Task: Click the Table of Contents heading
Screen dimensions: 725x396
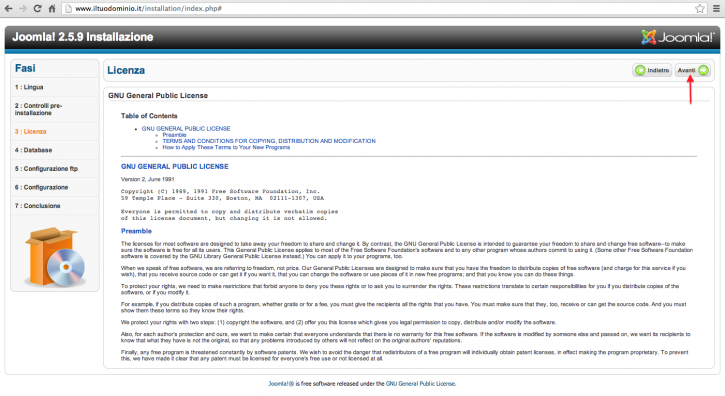Action: [149, 116]
